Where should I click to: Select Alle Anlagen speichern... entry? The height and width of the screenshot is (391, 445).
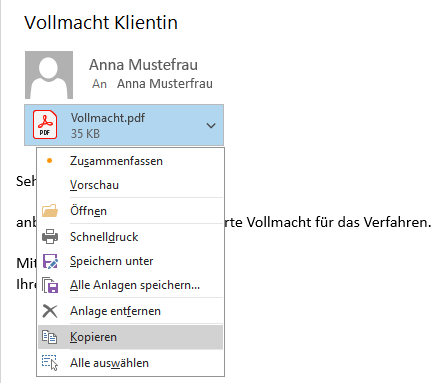131,285
